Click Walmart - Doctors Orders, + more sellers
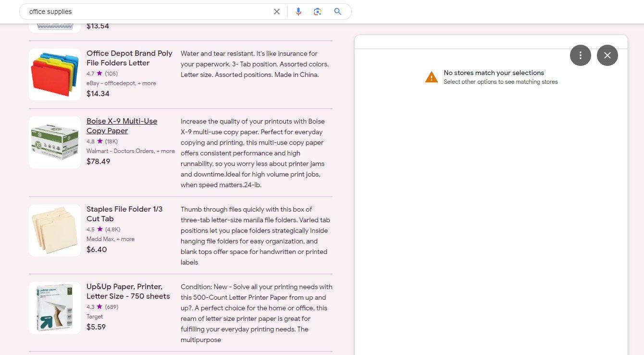 [x=131, y=151]
